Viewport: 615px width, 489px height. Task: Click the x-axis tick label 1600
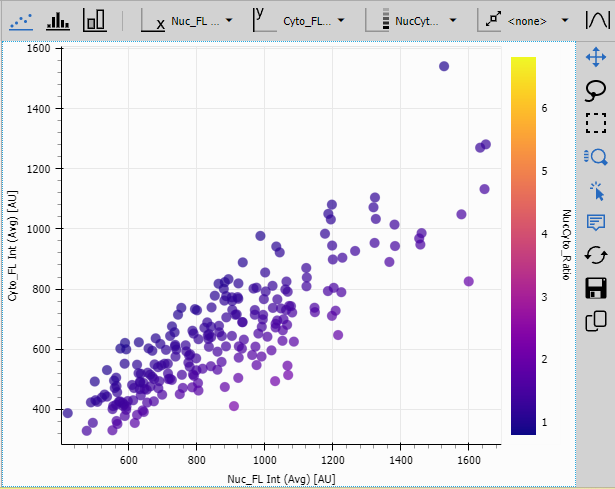(x=468, y=460)
